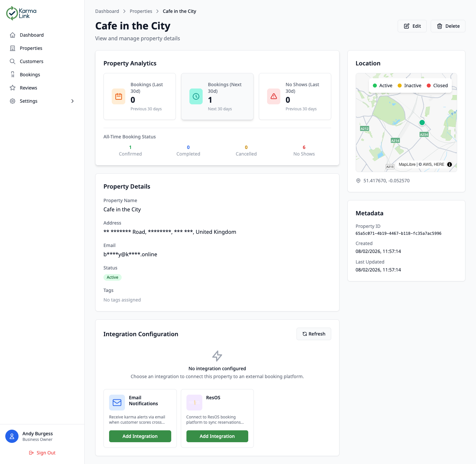Select the Properties building icon
The width and height of the screenshot is (476, 464).
tap(13, 48)
